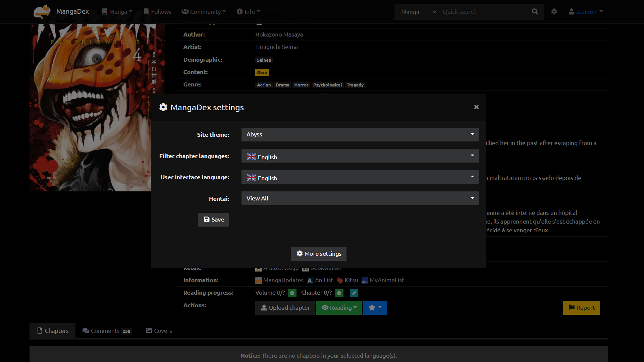
Task: Click the Save button
Action: pyautogui.click(x=213, y=220)
